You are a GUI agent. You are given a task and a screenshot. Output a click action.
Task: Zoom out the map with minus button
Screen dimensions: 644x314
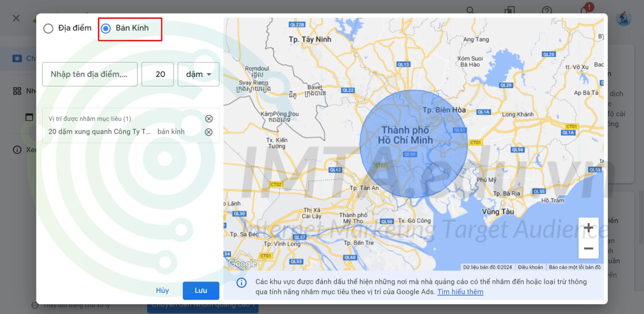pyautogui.click(x=588, y=248)
